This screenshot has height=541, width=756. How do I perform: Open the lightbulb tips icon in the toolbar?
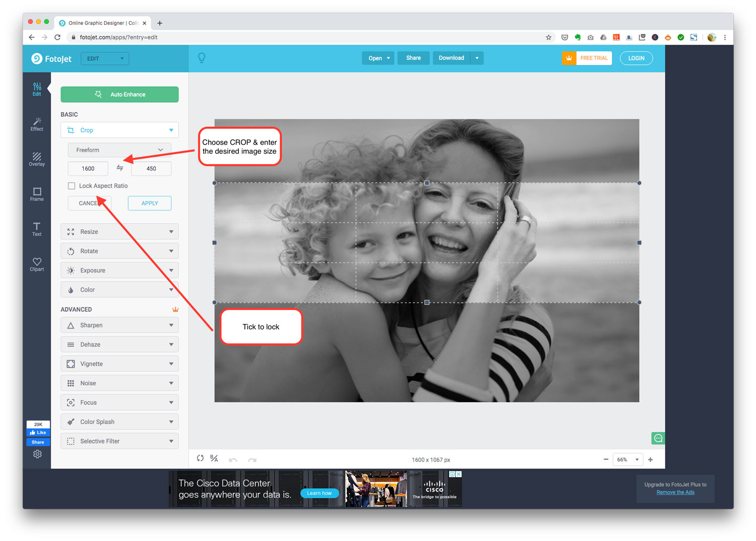(202, 58)
